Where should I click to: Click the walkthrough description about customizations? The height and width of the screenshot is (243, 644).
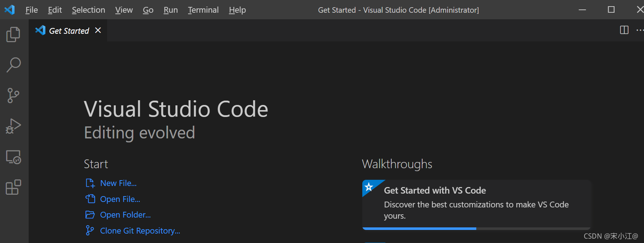pyautogui.click(x=476, y=210)
